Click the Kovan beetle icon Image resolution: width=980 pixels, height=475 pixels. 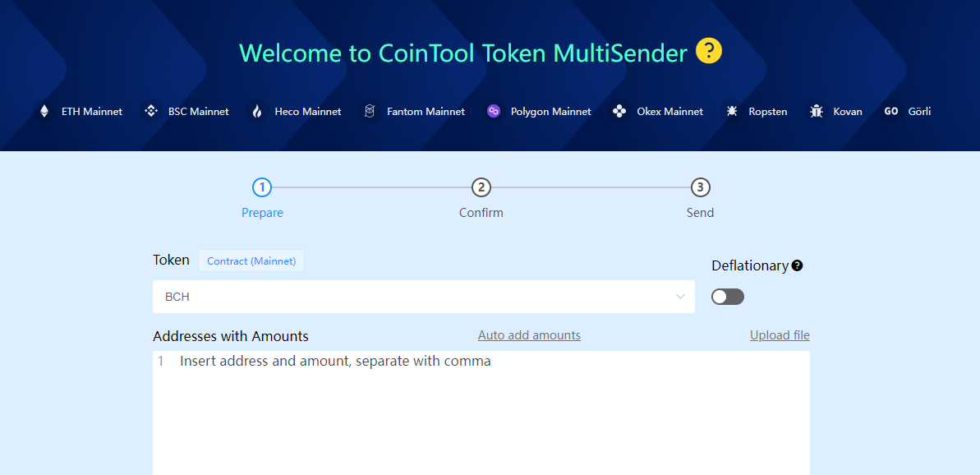(x=817, y=112)
